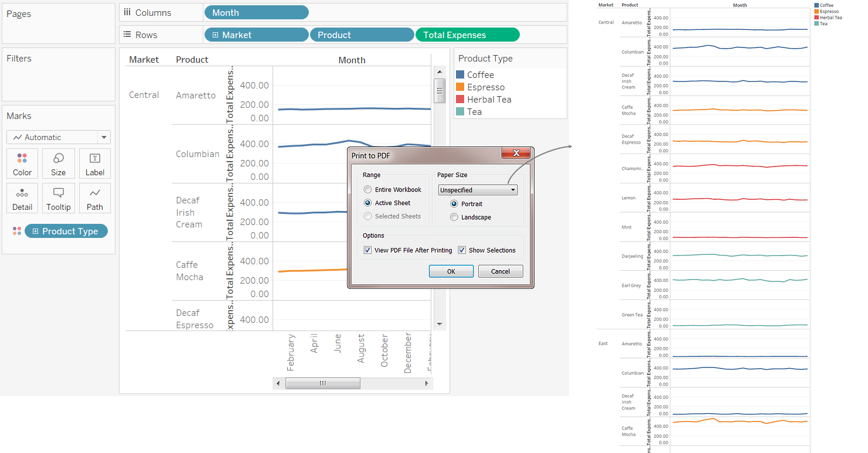Toggle the Show Selections checkbox
The height and width of the screenshot is (453, 868).
pyautogui.click(x=462, y=250)
